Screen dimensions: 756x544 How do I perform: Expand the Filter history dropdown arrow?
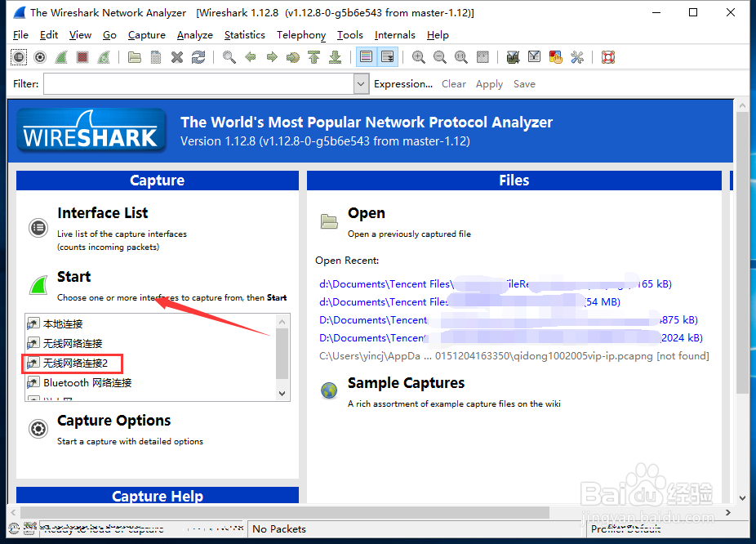click(x=361, y=84)
